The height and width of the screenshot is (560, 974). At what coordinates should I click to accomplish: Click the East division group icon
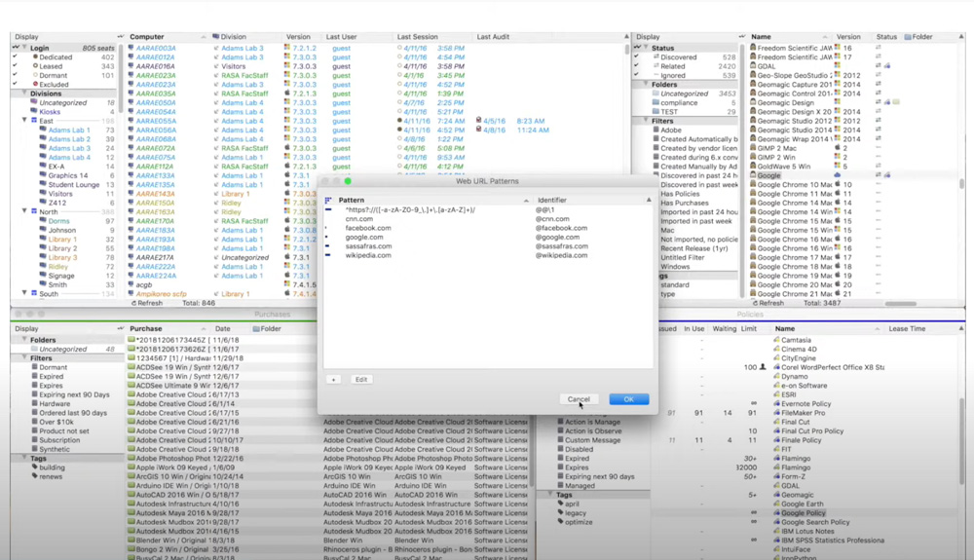34,121
